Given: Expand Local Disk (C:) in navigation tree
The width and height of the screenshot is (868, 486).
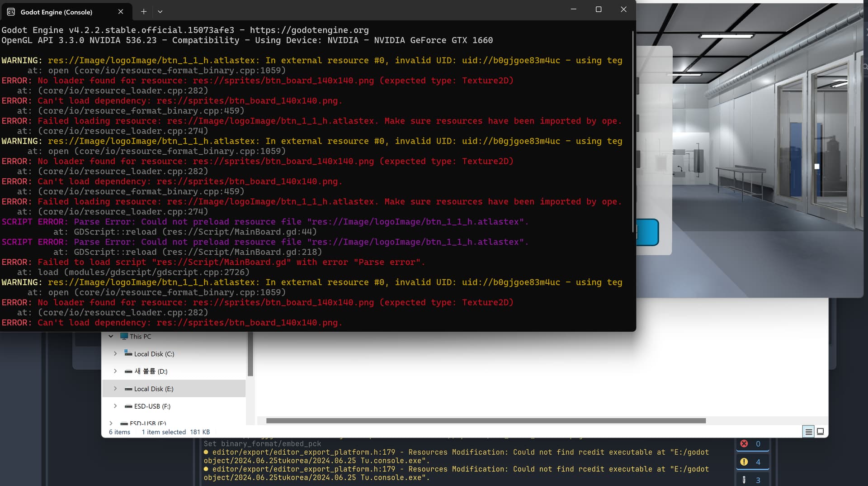Looking at the screenshot, I should click(115, 354).
